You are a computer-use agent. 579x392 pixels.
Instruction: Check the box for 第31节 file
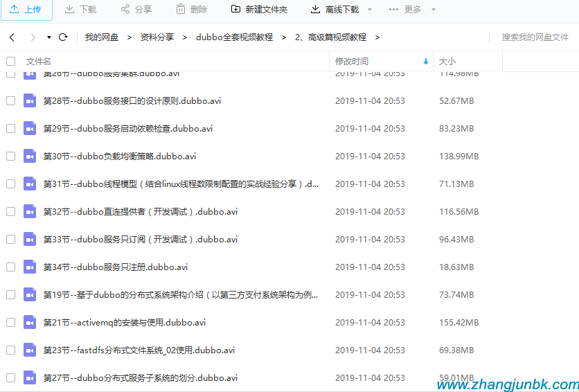click(10, 184)
